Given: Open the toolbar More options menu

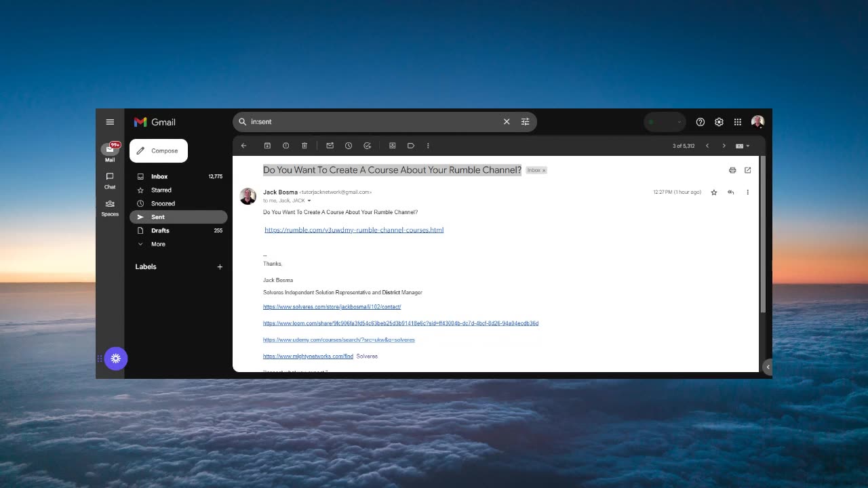Looking at the screenshot, I should coord(428,146).
